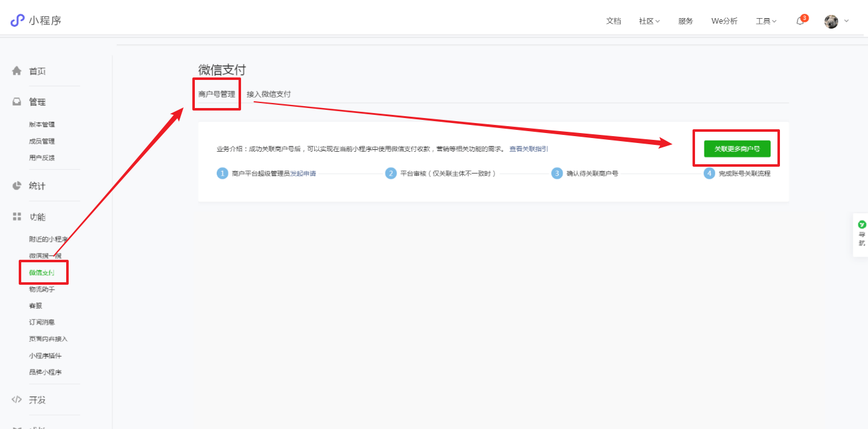
Task: Select 功能 section in sidebar
Action: coord(37,217)
